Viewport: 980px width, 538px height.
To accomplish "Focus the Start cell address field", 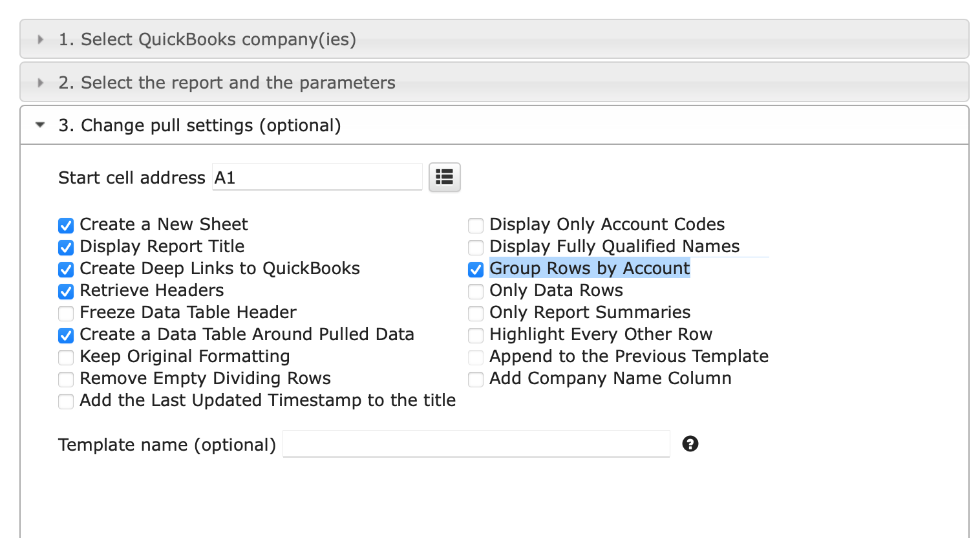I will [317, 177].
